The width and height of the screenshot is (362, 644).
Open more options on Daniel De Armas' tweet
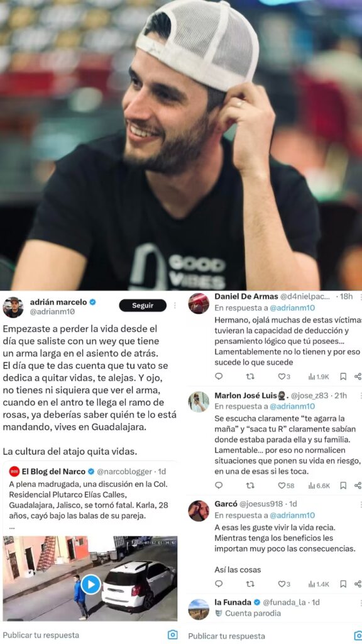360,297
